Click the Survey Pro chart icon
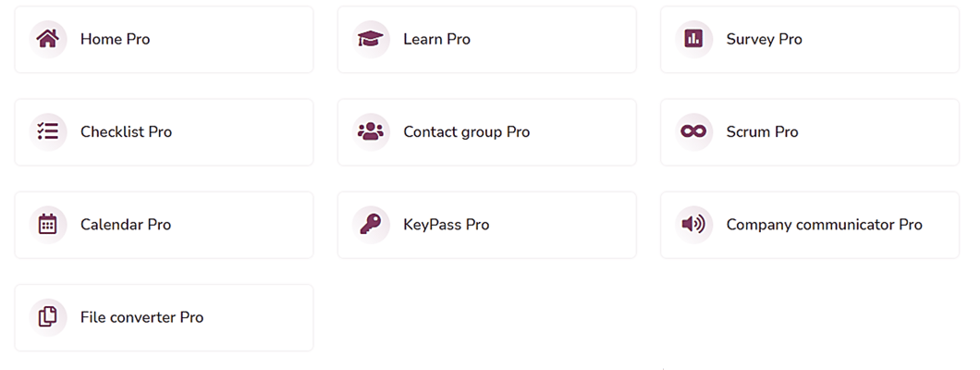 [x=693, y=39]
